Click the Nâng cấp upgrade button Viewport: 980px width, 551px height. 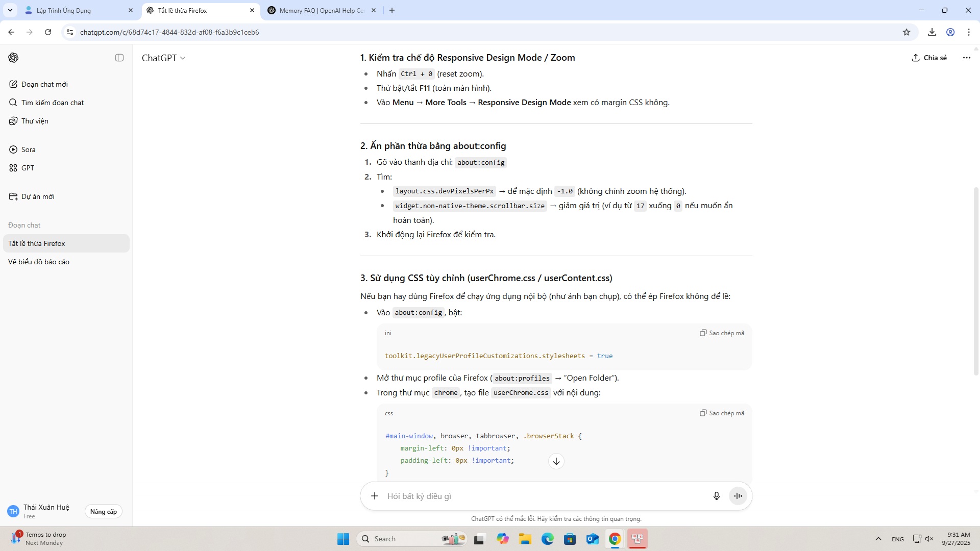(x=103, y=511)
